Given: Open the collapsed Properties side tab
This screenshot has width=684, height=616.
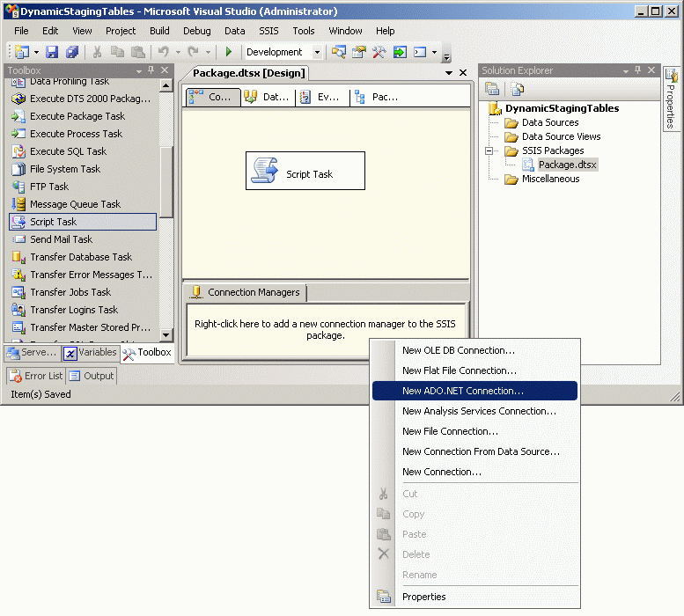Looking at the screenshot, I should [x=671, y=99].
